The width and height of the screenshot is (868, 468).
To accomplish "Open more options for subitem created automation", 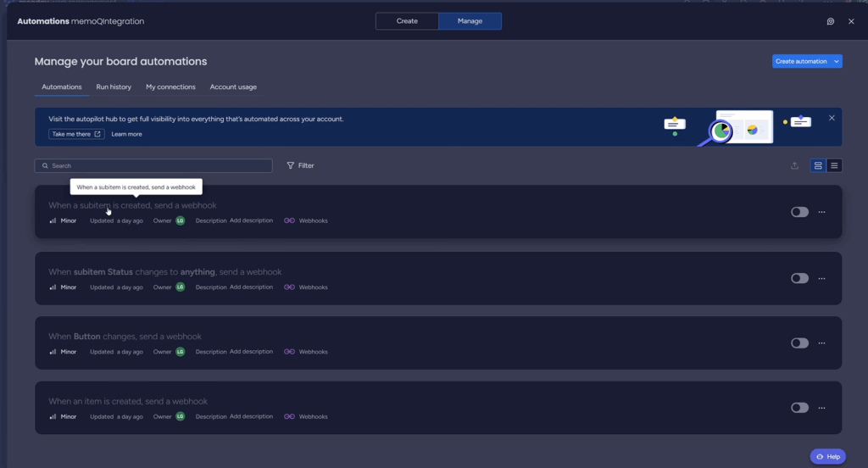I will click(821, 212).
